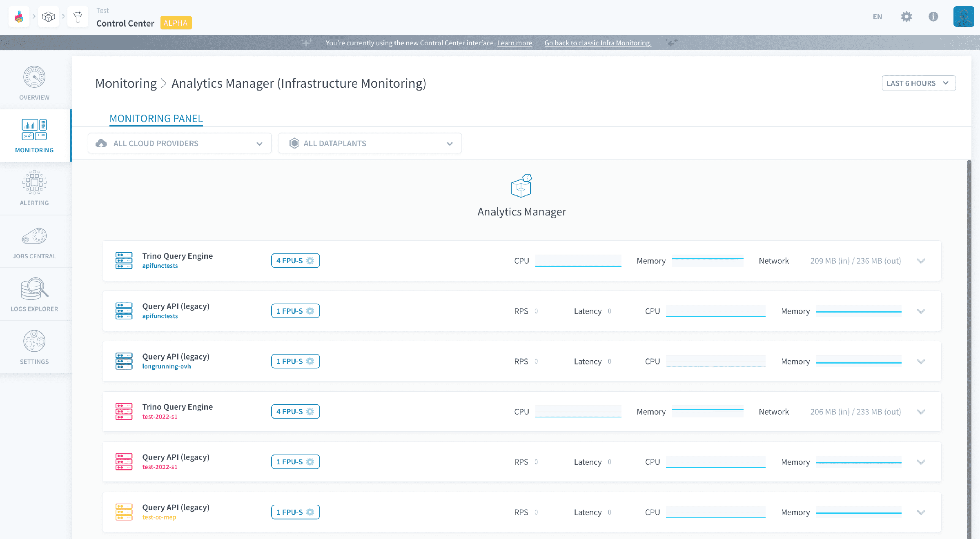980x539 pixels.
Task: Click the test-cc-mep dataplant label
Action: (x=159, y=517)
